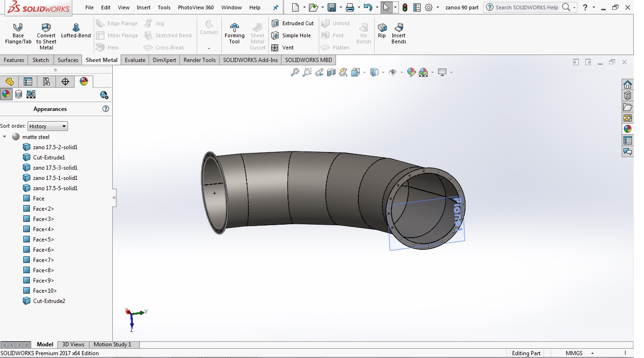Open the DisplayManager tab icon
The height and width of the screenshot is (358, 644).
tap(84, 82)
